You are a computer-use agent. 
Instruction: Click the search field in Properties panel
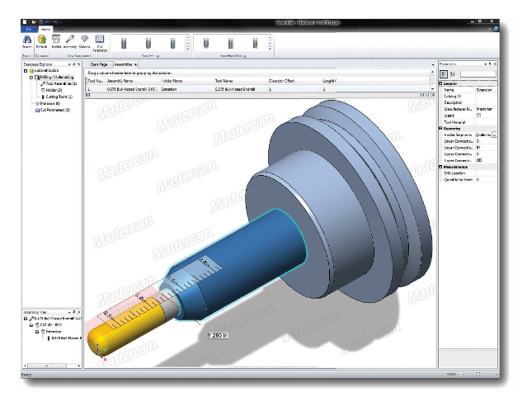[478, 74]
